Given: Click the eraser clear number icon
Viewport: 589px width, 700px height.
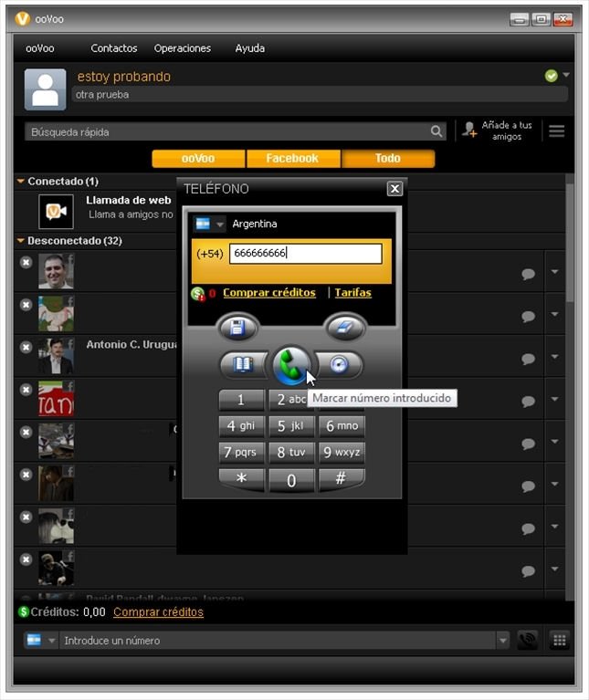Looking at the screenshot, I should [x=345, y=329].
